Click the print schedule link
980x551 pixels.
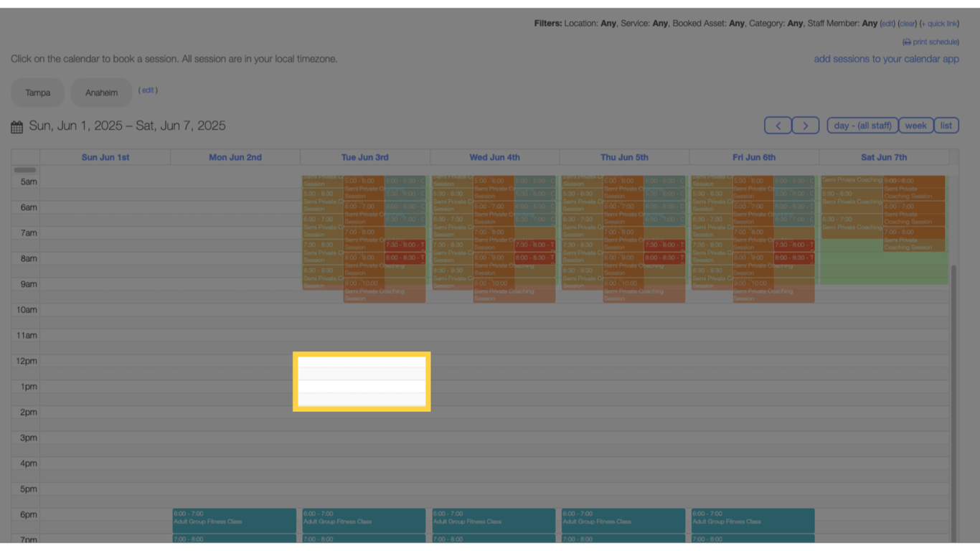pos(935,42)
